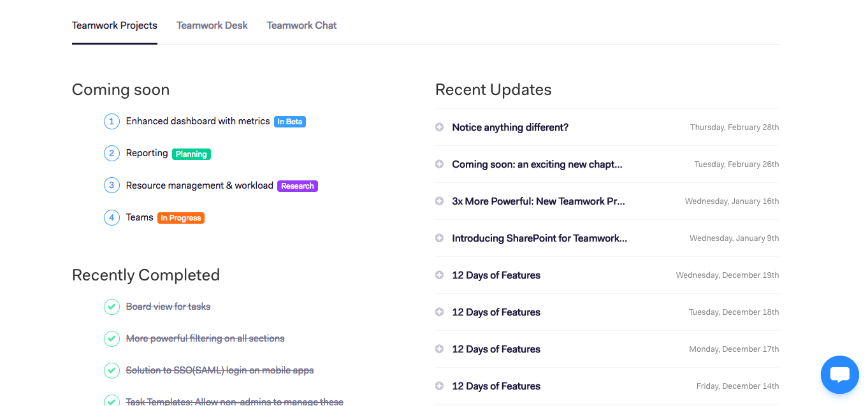Click the purple Research badge
This screenshot has height=406, width=868.
point(298,186)
